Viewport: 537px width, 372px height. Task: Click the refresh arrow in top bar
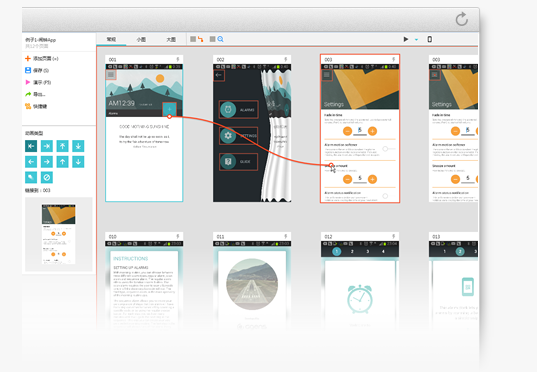pos(462,19)
